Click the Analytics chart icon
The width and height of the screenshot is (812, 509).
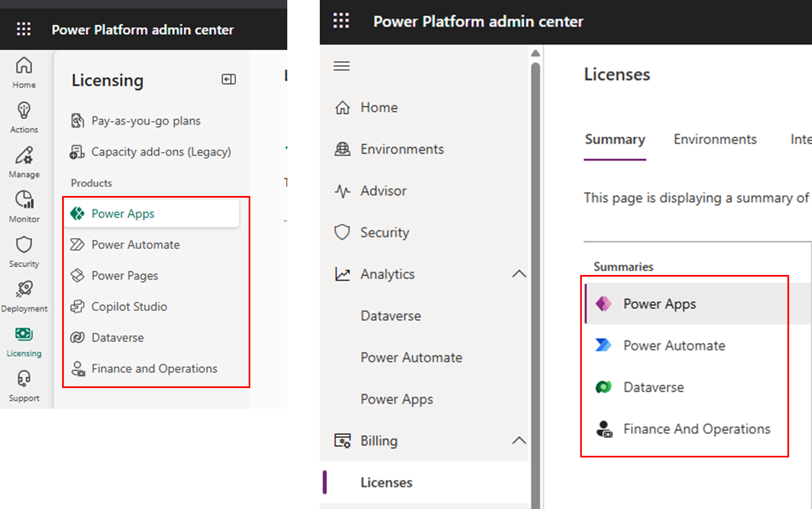[x=342, y=274]
